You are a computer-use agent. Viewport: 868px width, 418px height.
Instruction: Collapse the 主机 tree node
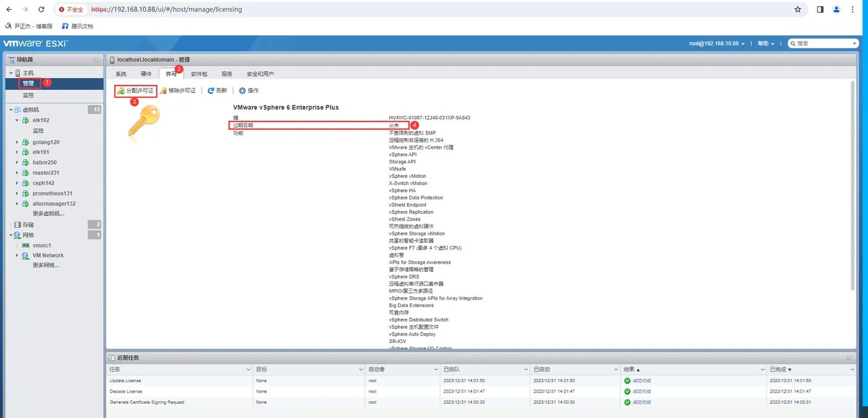point(11,73)
